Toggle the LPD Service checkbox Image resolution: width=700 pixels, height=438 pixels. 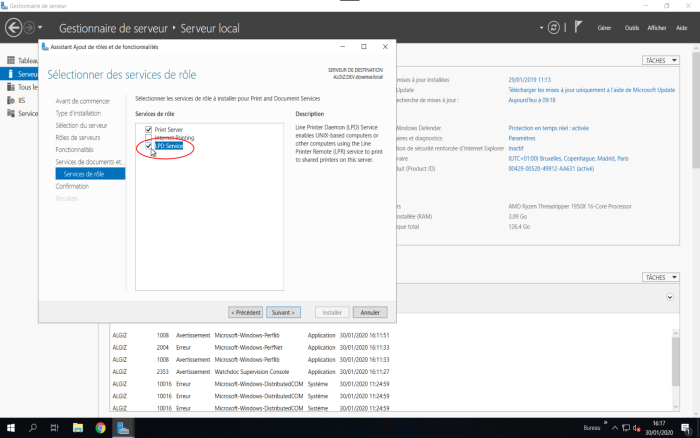(149, 146)
